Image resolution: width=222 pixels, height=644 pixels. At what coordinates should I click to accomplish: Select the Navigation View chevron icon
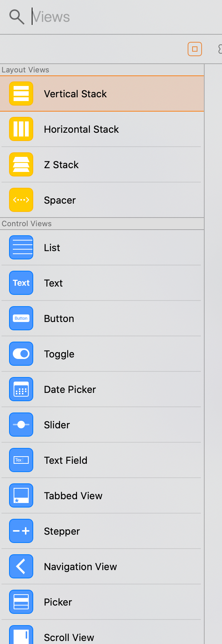click(x=21, y=566)
